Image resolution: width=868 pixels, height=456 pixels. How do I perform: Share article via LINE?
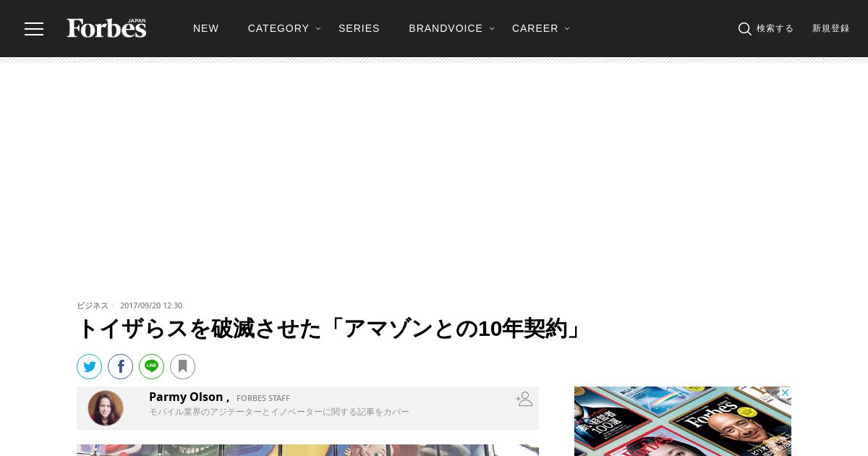tap(152, 366)
